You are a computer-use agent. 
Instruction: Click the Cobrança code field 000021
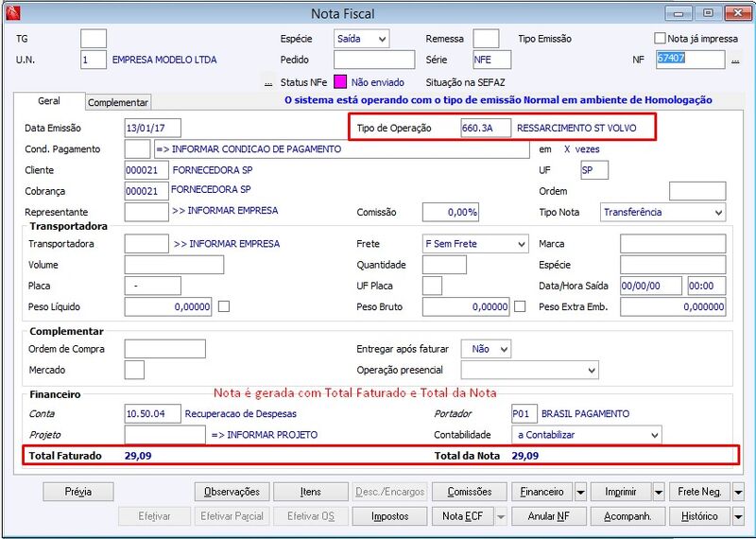click(146, 191)
